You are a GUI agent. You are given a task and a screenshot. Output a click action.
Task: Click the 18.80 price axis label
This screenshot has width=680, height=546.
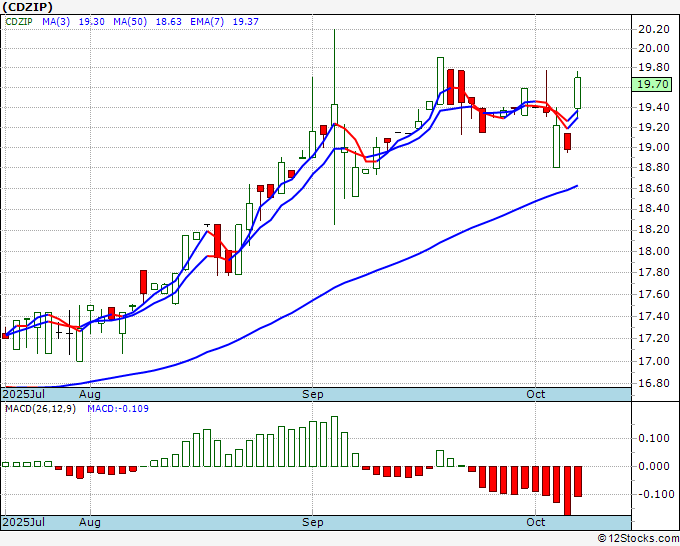[654, 167]
